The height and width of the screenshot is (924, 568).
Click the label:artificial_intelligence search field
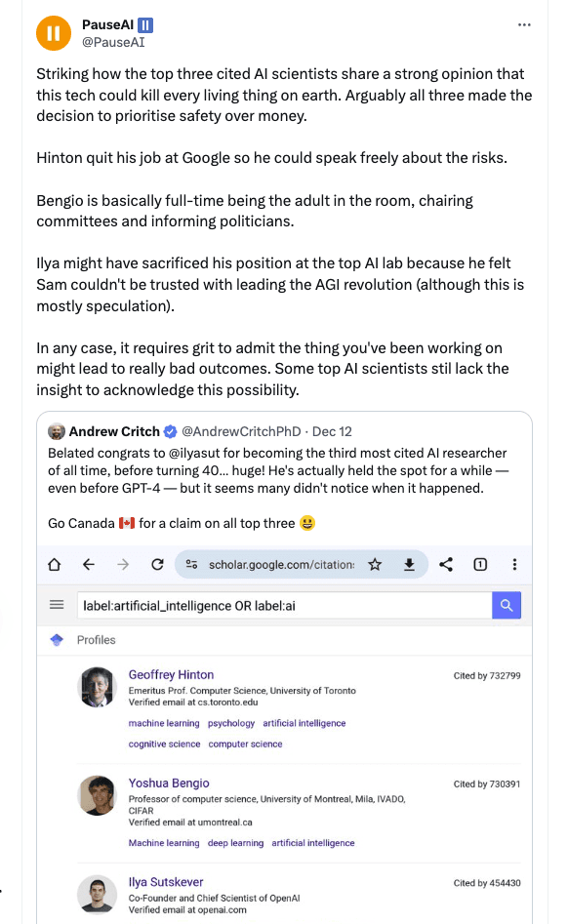tap(285, 605)
